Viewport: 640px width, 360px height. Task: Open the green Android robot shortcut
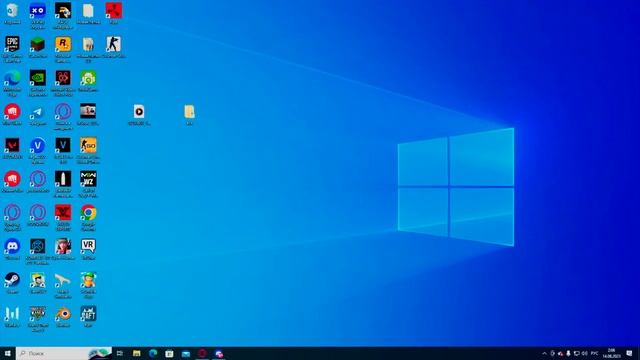(x=88, y=78)
